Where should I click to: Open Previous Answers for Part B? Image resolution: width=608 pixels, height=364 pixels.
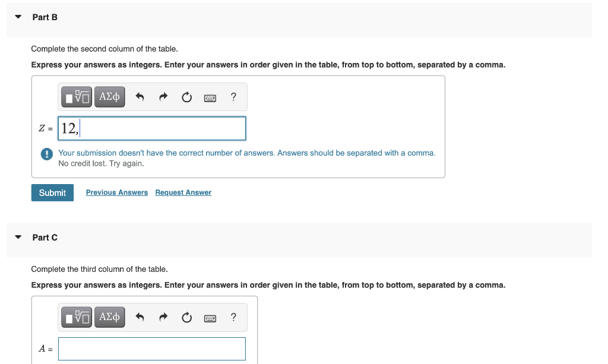click(x=116, y=192)
